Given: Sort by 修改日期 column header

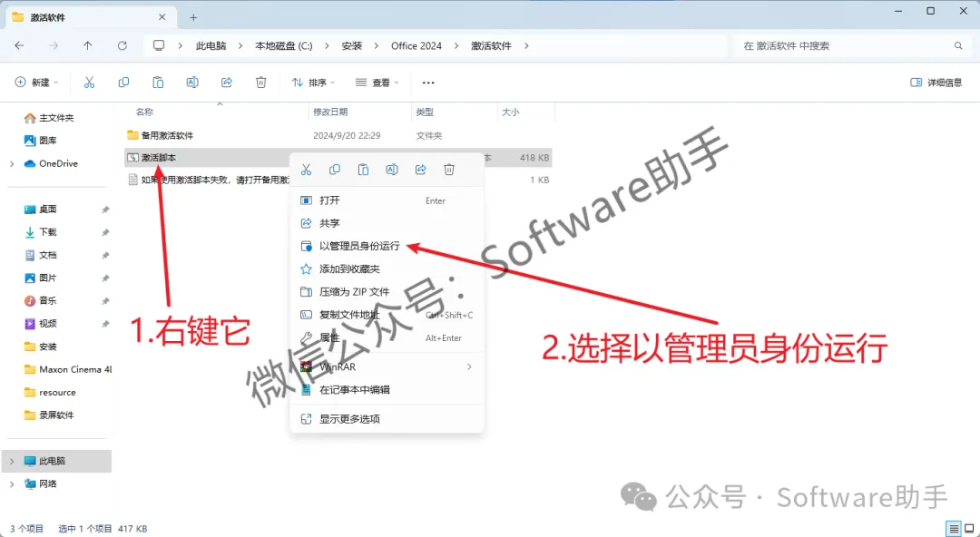Looking at the screenshot, I should click(330, 112).
